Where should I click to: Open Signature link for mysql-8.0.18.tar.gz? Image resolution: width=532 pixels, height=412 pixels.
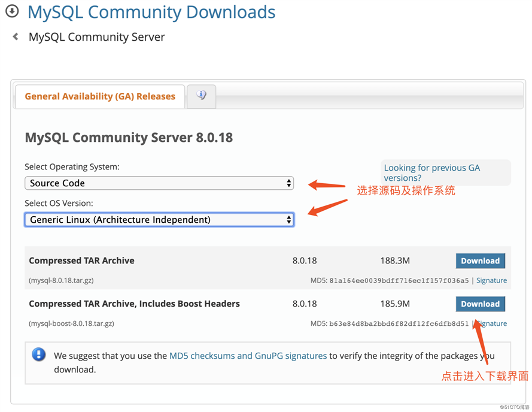(x=491, y=280)
